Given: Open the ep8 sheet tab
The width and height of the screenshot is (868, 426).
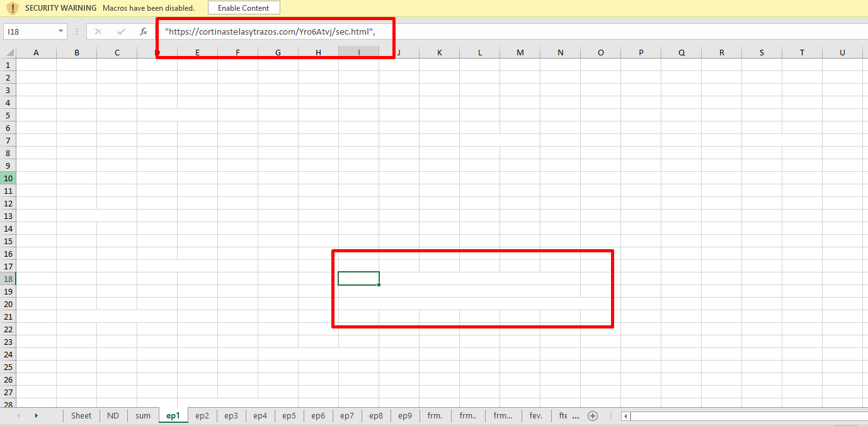Looking at the screenshot, I should (376, 416).
